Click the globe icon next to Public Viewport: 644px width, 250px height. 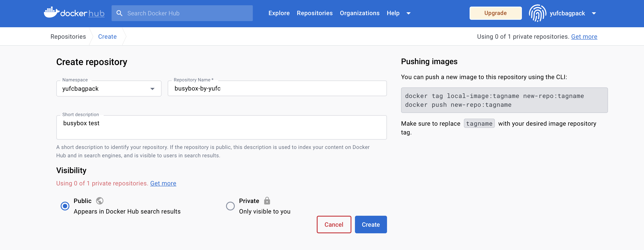[x=99, y=201]
